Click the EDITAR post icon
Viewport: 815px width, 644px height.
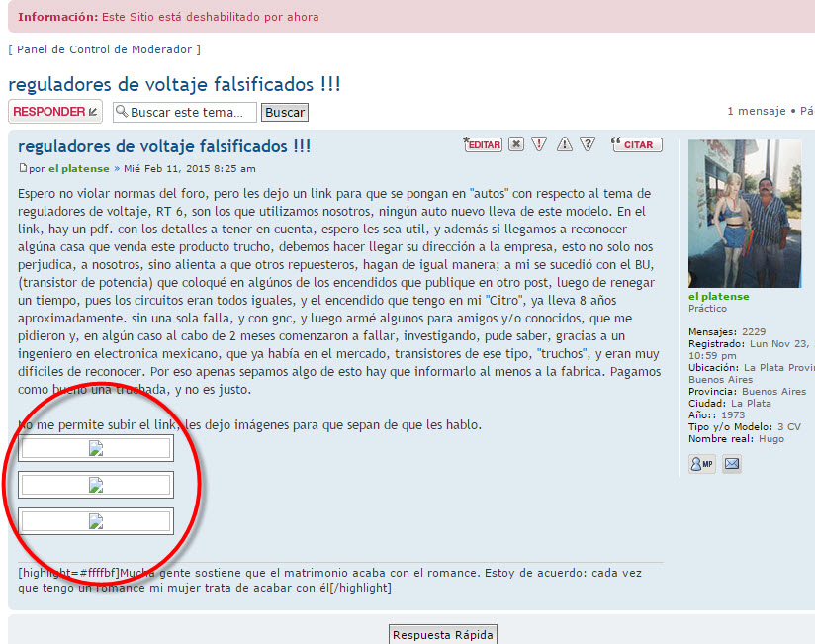pyautogui.click(x=483, y=144)
